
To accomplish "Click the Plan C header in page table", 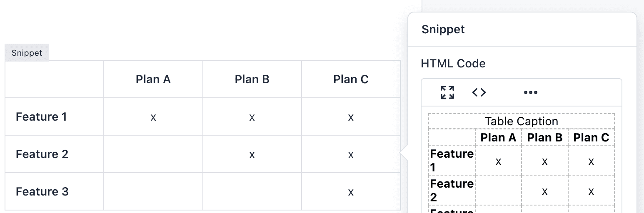I will (x=351, y=79).
